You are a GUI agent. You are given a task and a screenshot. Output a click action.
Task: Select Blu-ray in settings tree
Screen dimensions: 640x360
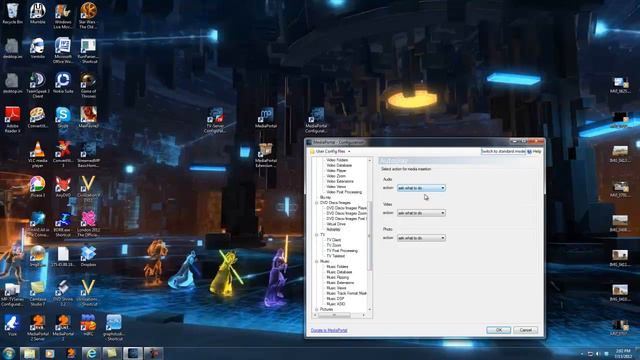(x=325, y=198)
